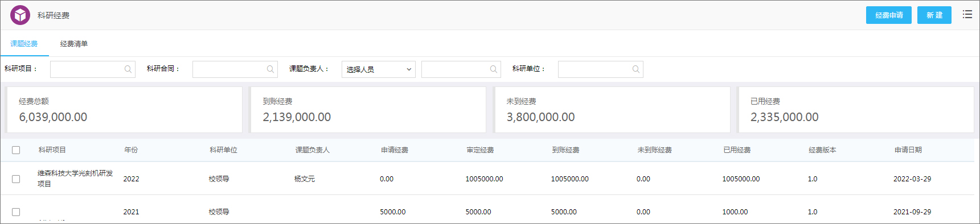
Task: Click the date 2021-09-29
Action: pos(912,211)
